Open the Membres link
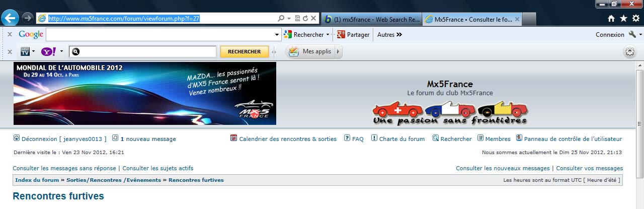This screenshot has width=644, height=209. (x=498, y=139)
